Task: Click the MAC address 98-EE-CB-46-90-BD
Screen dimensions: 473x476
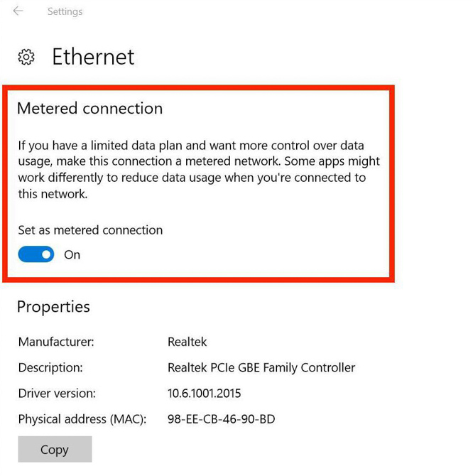Action: coord(221,418)
